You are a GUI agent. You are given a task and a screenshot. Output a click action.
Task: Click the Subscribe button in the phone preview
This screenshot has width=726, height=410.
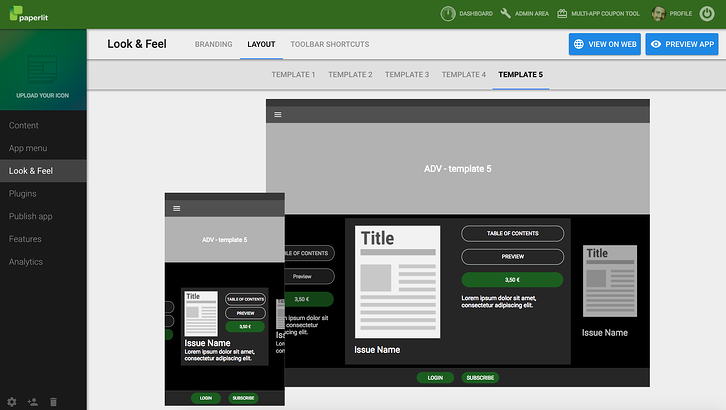pyautogui.click(x=243, y=398)
